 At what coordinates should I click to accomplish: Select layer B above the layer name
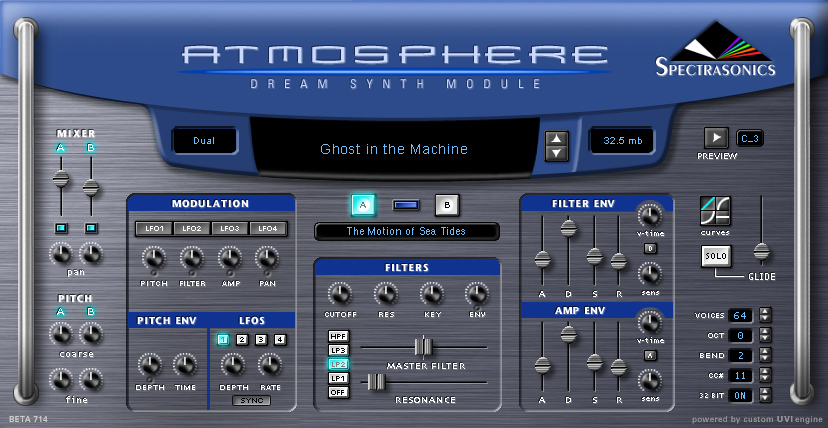(447, 205)
